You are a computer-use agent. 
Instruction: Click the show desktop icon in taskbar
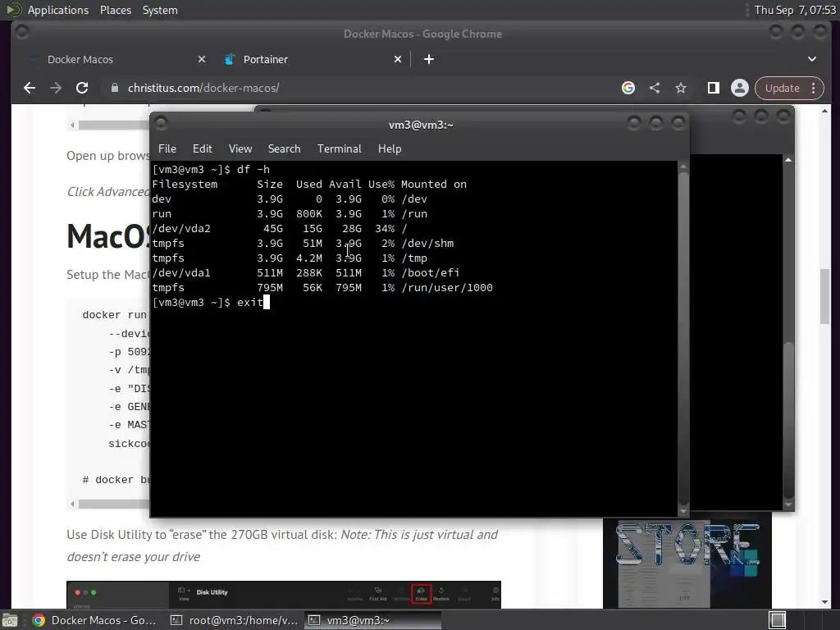[10, 620]
